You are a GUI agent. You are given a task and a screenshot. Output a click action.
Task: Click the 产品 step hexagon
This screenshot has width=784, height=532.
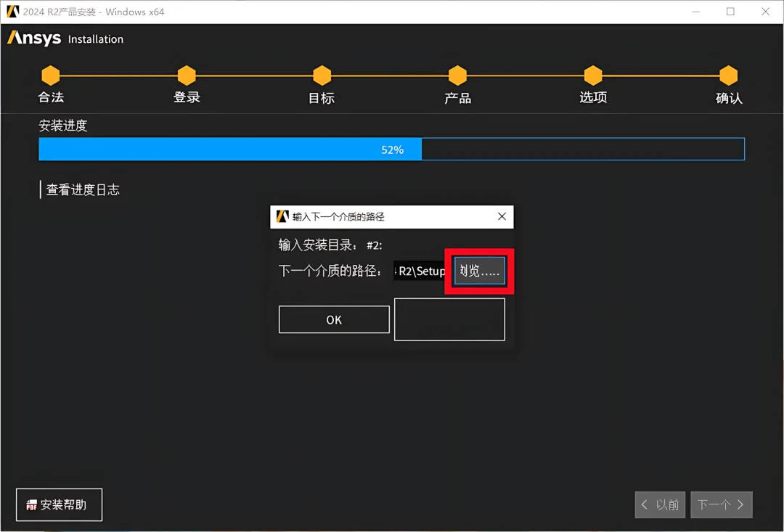pyautogui.click(x=457, y=75)
